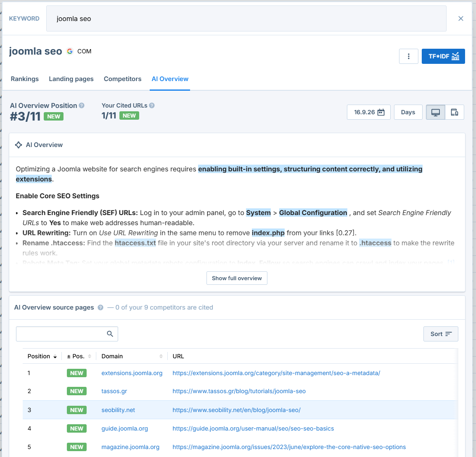Click the NEW badge next to #3/11

53,116
